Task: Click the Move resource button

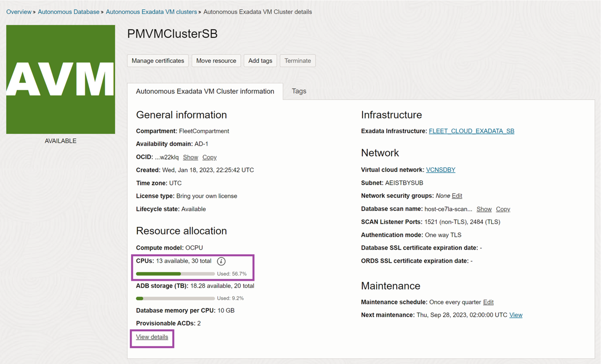Action: [216, 61]
